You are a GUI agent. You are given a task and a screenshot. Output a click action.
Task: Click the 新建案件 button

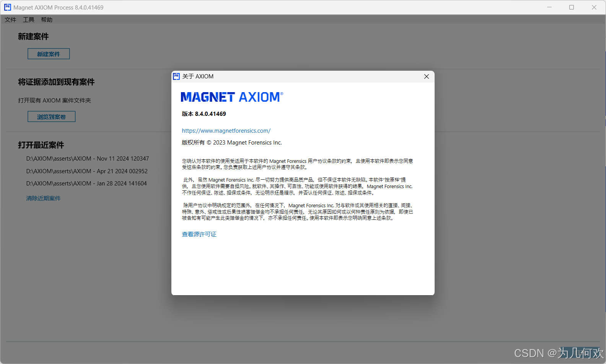[x=49, y=54]
